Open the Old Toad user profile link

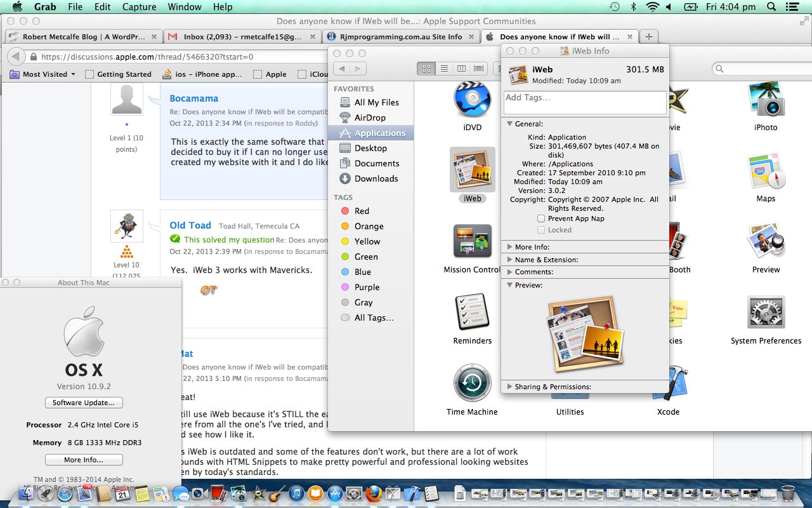coord(190,225)
